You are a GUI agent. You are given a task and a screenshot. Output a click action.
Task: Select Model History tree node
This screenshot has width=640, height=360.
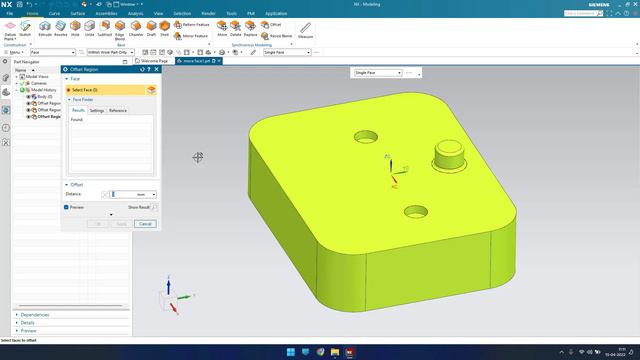pyautogui.click(x=44, y=90)
